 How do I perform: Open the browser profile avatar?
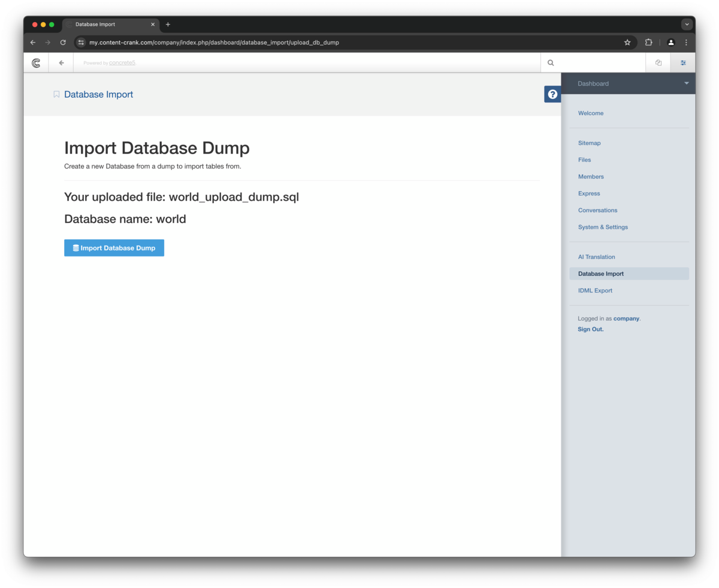coord(671,43)
